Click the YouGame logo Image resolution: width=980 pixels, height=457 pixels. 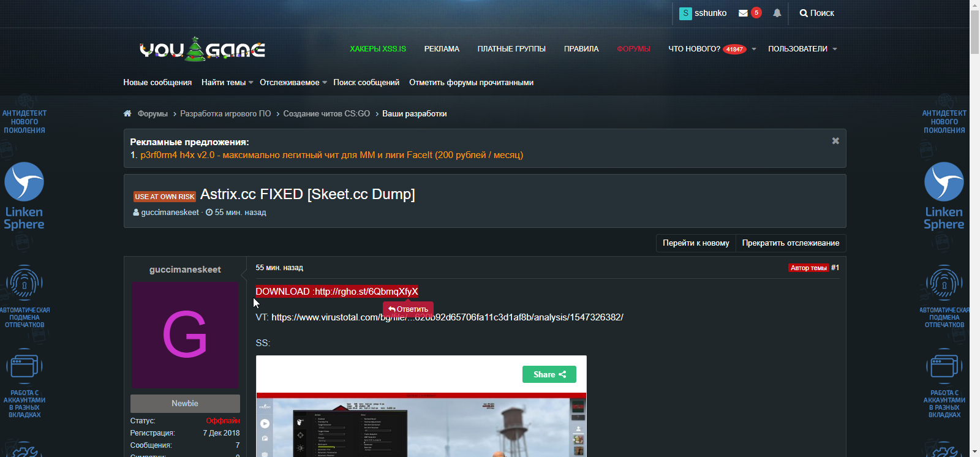click(202, 49)
